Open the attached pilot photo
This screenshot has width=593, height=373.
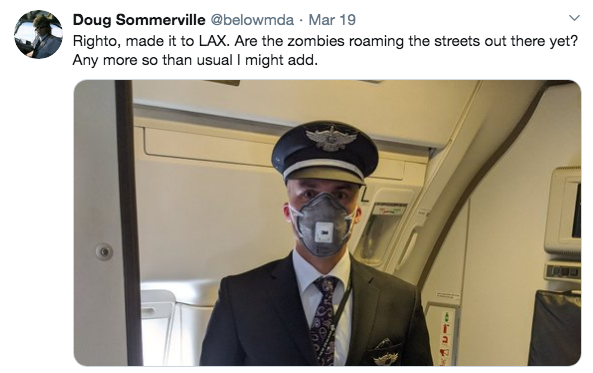(327, 223)
